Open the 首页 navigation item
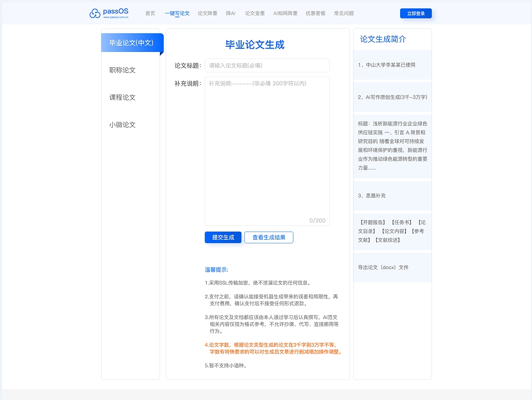 150,13
